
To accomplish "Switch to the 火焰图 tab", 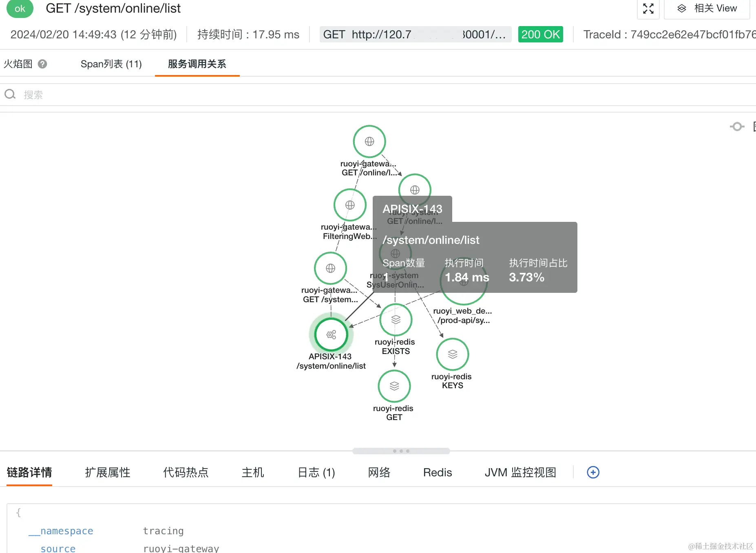I will click(18, 64).
